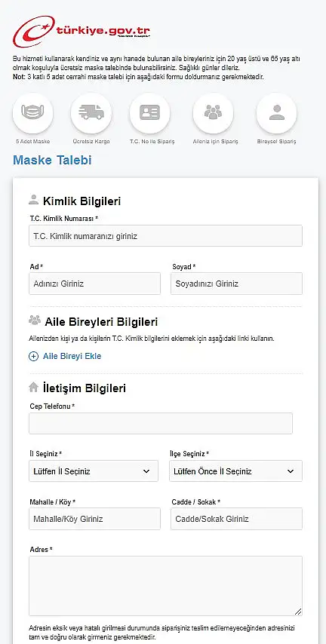Click the plus circle icon beside Aile Bireyi Ekle
Image resolution: width=326 pixels, height=644 pixels.
pyautogui.click(x=33, y=356)
